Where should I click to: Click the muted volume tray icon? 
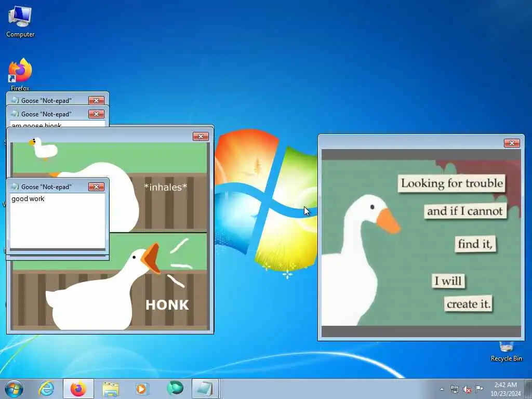467,390
